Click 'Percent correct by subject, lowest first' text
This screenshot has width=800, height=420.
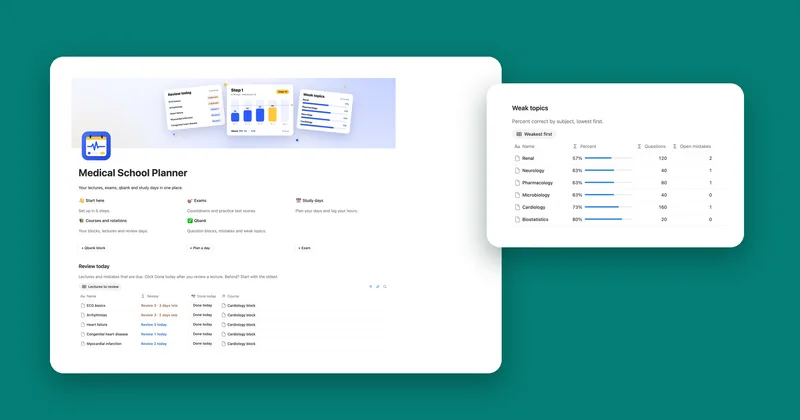[557, 121]
